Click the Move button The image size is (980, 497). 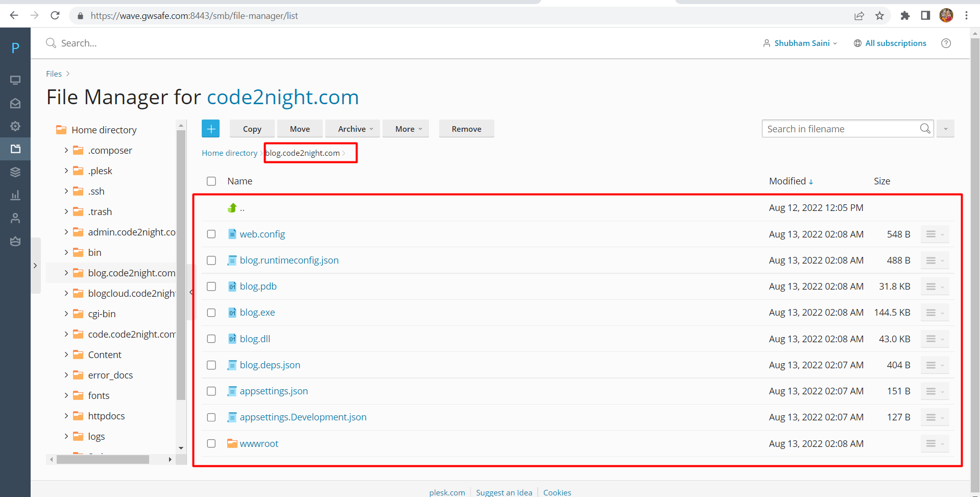[x=300, y=129]
